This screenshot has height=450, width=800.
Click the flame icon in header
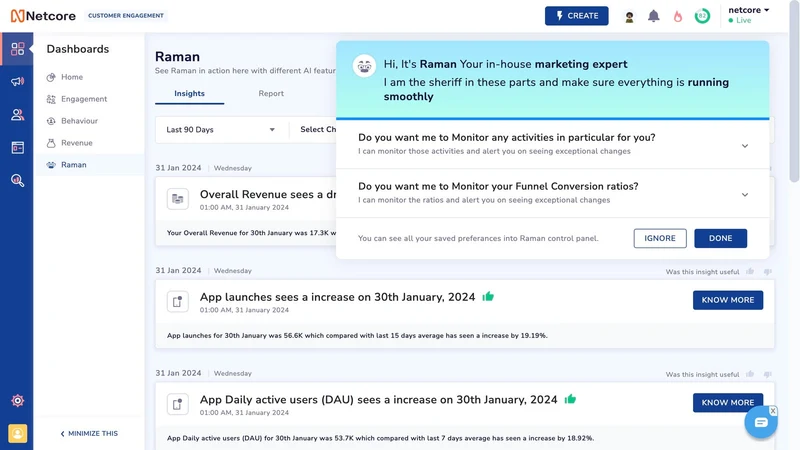(678, 16)
